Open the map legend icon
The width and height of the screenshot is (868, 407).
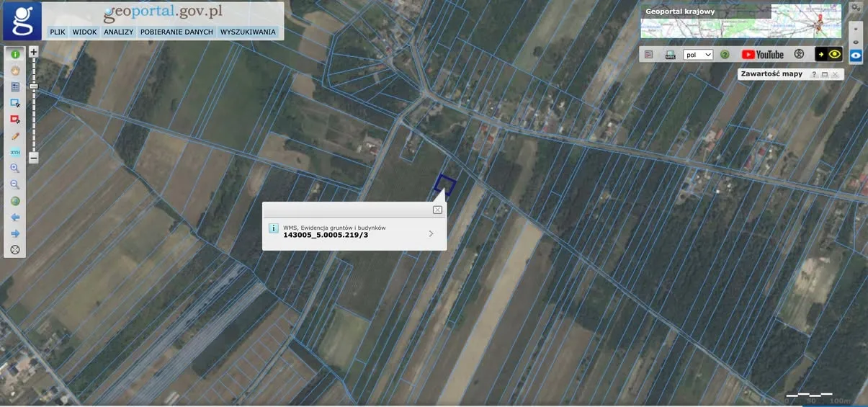pos(648,55)
